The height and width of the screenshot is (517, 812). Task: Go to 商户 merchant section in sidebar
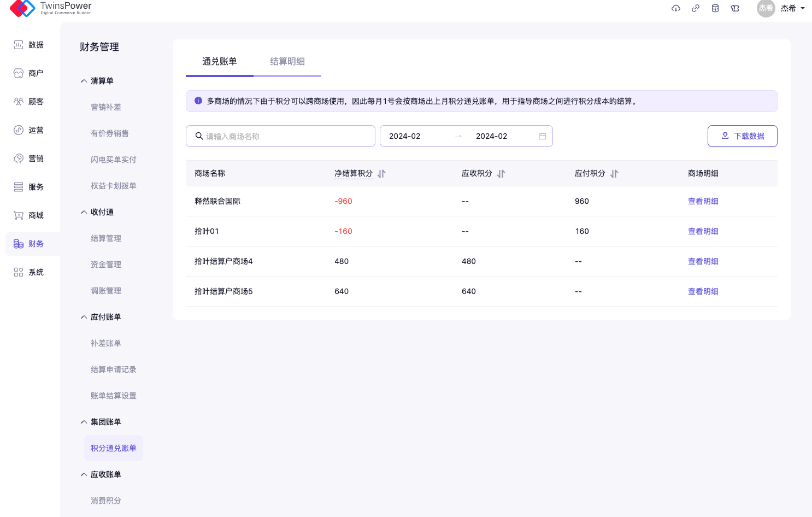pos(29,73)
